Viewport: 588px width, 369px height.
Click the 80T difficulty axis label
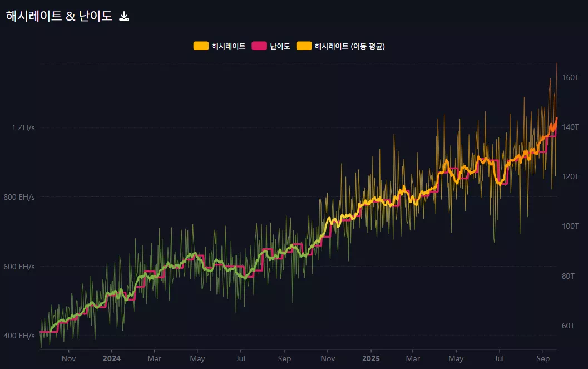click(x=568, y=276)
